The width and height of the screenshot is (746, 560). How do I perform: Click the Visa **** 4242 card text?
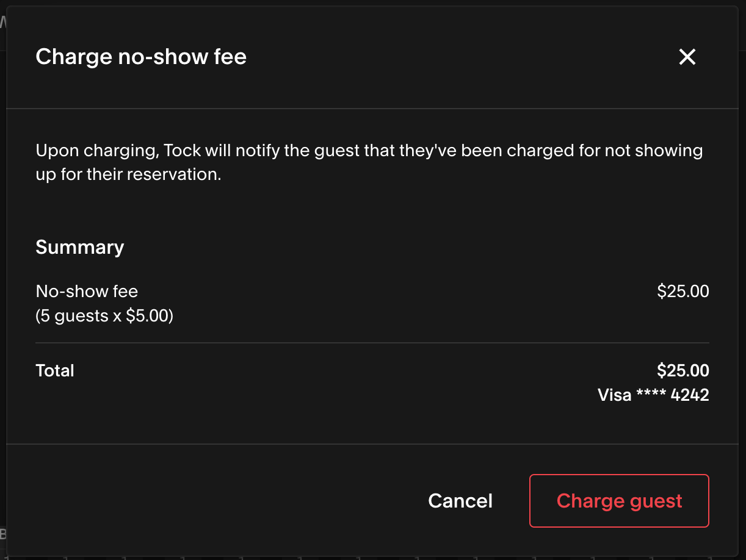click(x=653, y=395)
